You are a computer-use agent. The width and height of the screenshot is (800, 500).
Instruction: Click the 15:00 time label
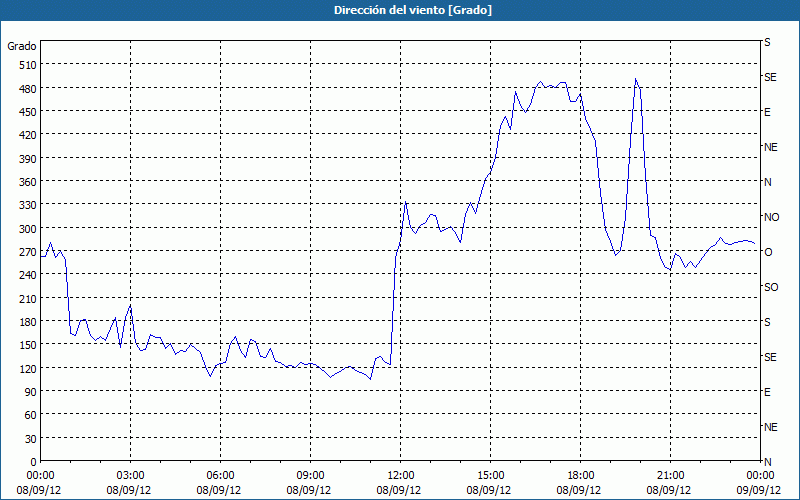[x=490, y=476]
